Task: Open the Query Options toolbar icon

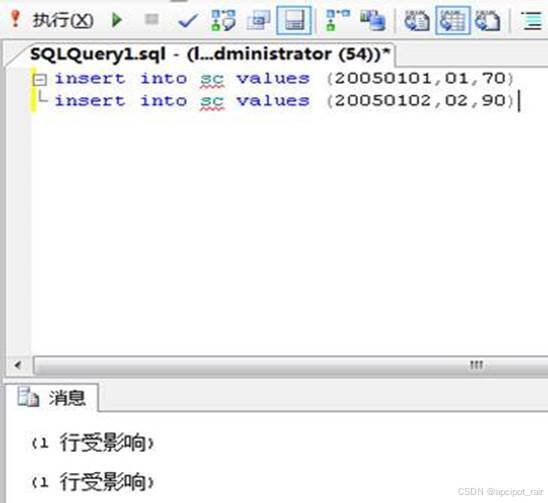Action: pyautogui.click(x=259, y=20)
